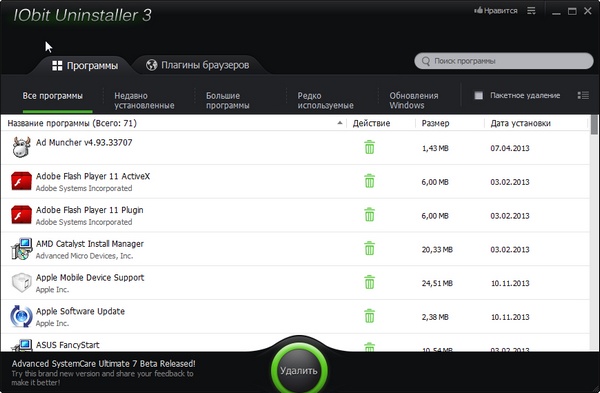Sort by the Размер column header
The height and width of the screenshot is (393, 600).
coord(435,123)
